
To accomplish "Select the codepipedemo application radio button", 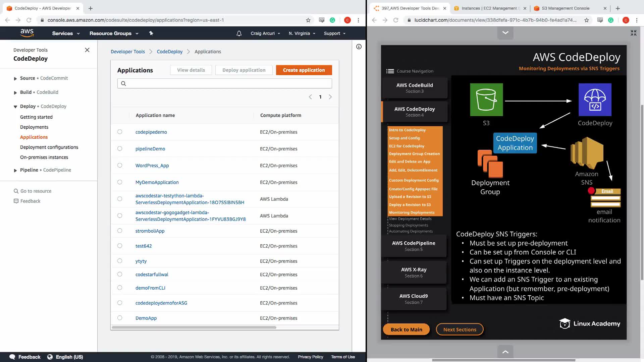I will (x=120, y=132).
